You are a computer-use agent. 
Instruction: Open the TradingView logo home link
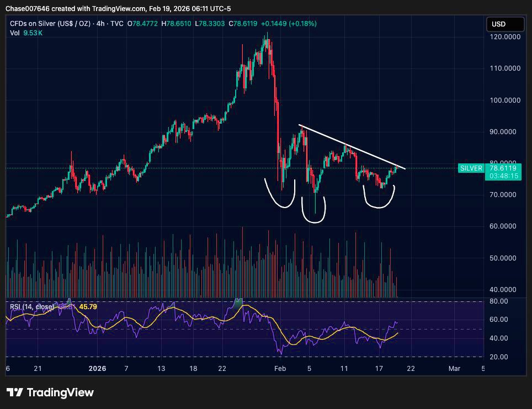click(x=50, y=392)
